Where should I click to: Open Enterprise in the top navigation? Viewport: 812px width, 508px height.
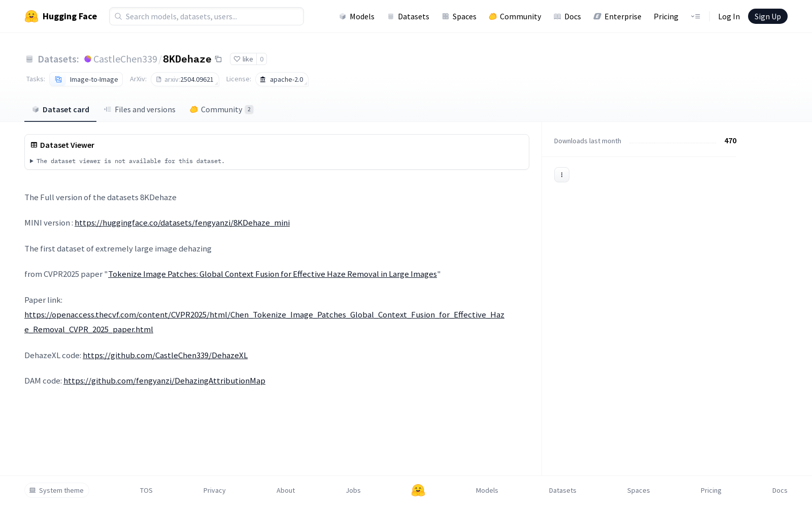[618, 16]
